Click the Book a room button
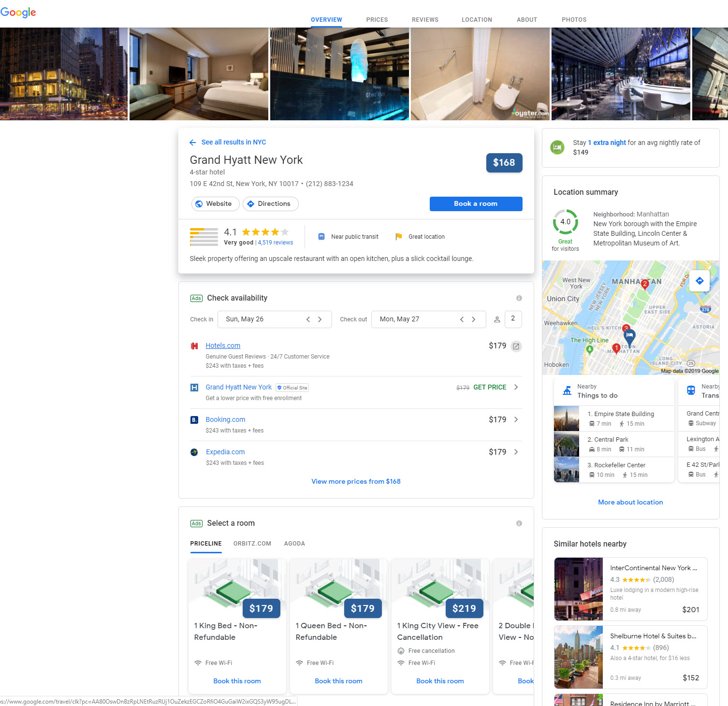The width and height of the screenshot is (728, 706). click(476, 204)
